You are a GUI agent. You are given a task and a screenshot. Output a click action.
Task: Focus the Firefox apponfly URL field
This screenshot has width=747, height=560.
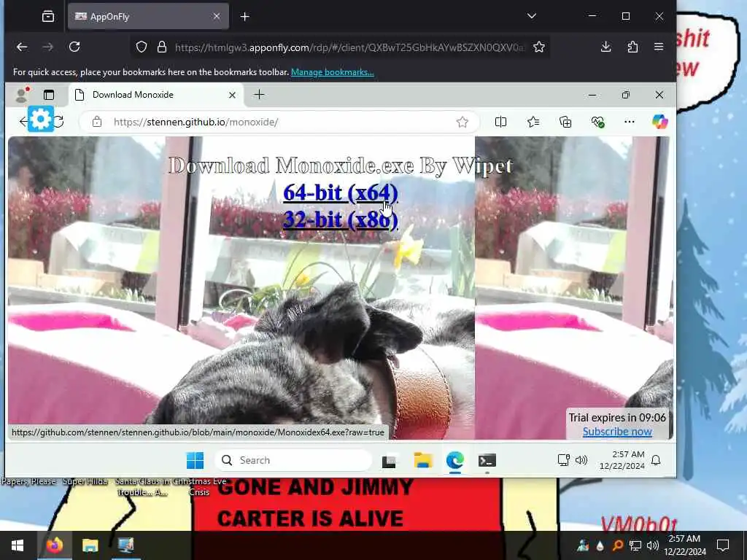(x=348, y=47)
